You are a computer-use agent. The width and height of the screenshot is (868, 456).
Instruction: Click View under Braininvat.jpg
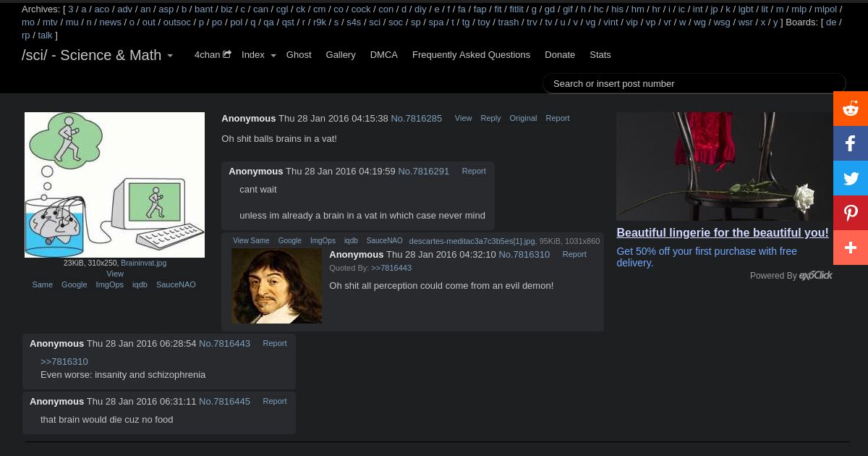pyautogui.click(x=115, y=274)
